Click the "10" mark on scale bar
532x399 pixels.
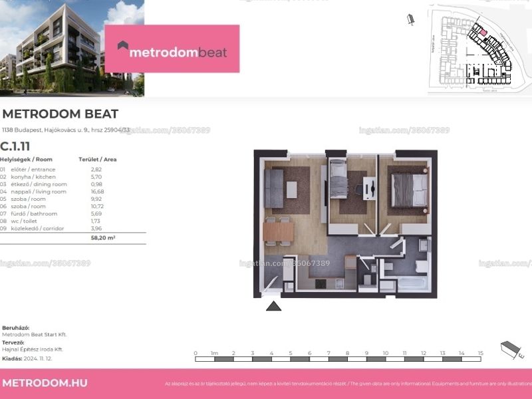[386, 353]
